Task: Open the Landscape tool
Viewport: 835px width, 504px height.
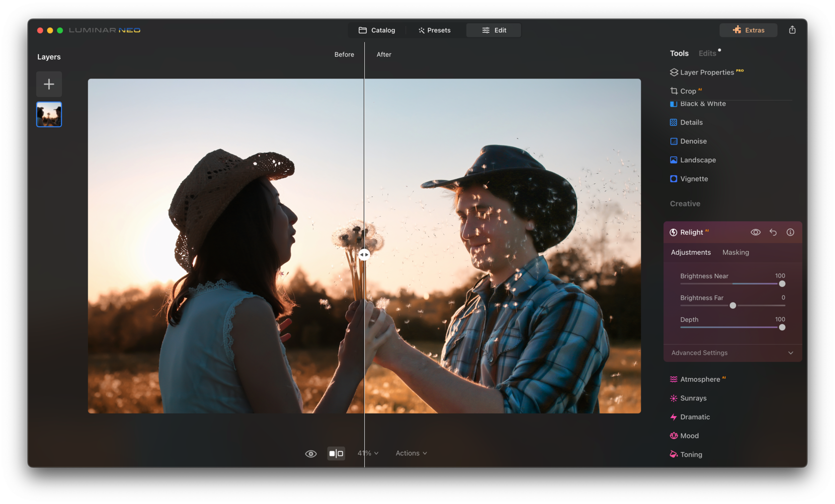Action: coord(697,160)
